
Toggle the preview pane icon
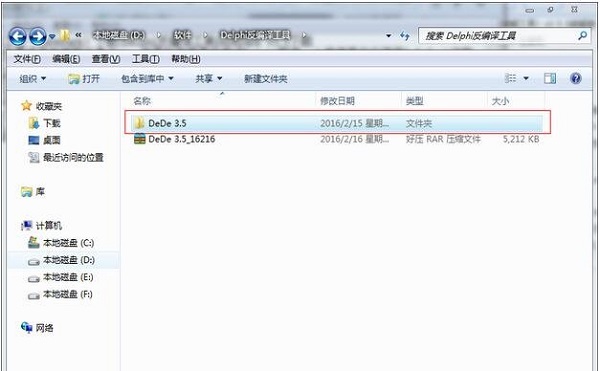[550, 78]
